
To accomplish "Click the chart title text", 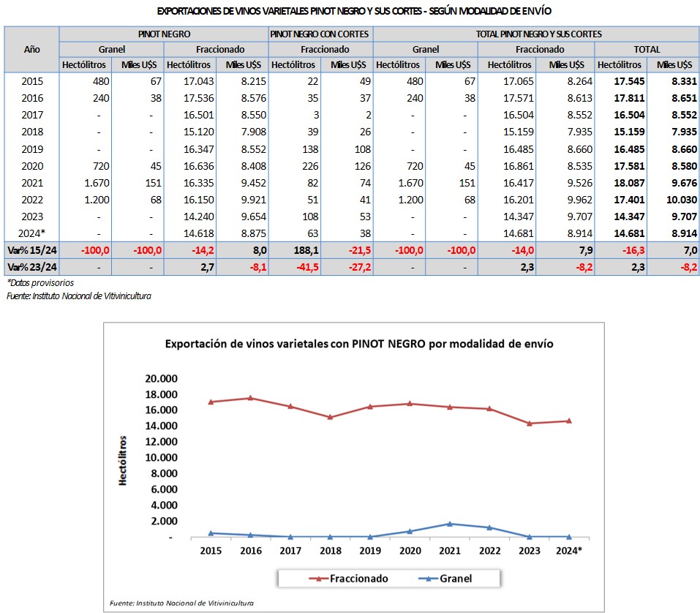I will pos(359,343).
